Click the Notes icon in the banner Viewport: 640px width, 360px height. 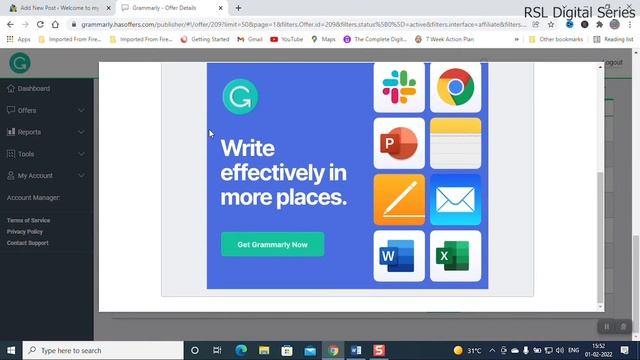tap(456, 143)
